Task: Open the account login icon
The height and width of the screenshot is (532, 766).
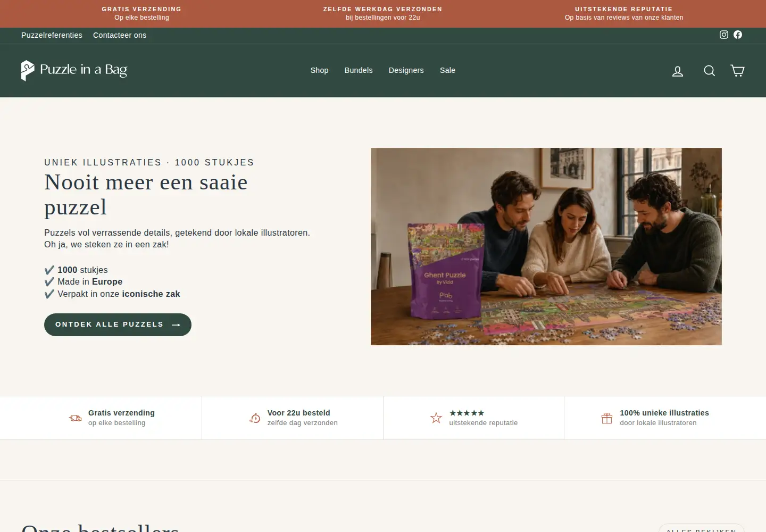Action: 678,71
